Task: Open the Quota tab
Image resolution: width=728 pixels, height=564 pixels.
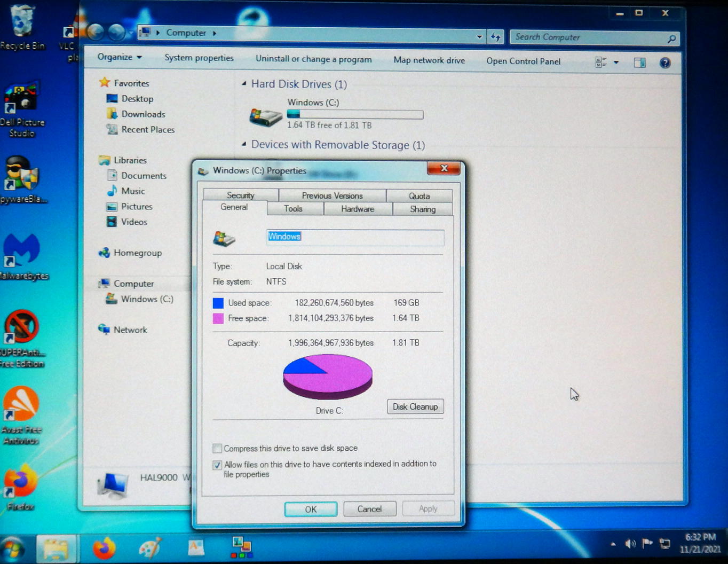Action: coord(420,196)
